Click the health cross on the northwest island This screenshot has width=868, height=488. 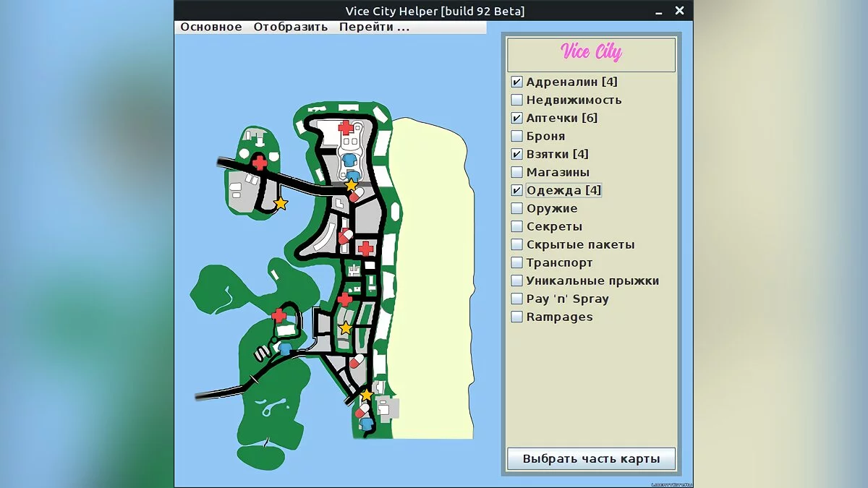[x=260, y=163]
